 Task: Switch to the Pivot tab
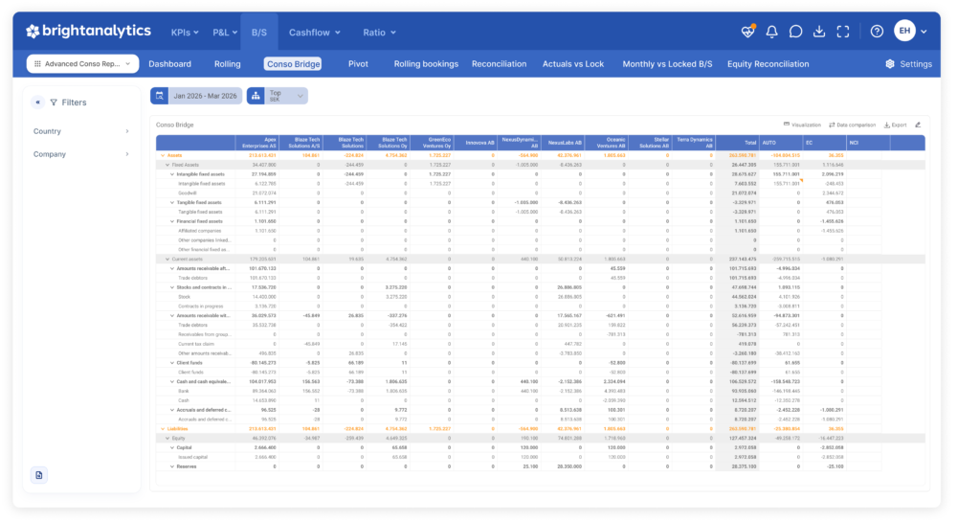tap(358, 64)
